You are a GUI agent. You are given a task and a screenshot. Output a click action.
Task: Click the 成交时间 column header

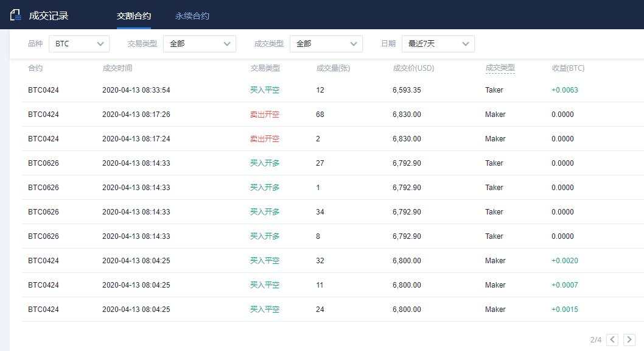[117, 68]
